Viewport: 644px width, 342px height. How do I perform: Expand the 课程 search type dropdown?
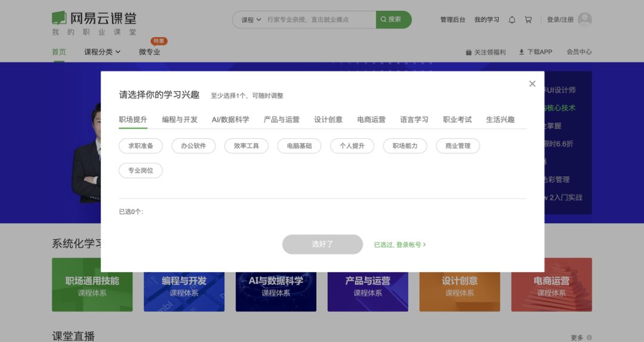[x=251, y=20]
